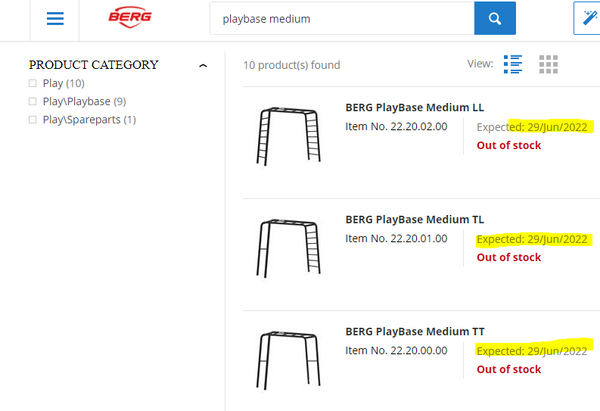The height and width of the screenshot is (411, 600).
Task: Switch to list view layout
Action: pyautogui.click(x=513, y=64)
